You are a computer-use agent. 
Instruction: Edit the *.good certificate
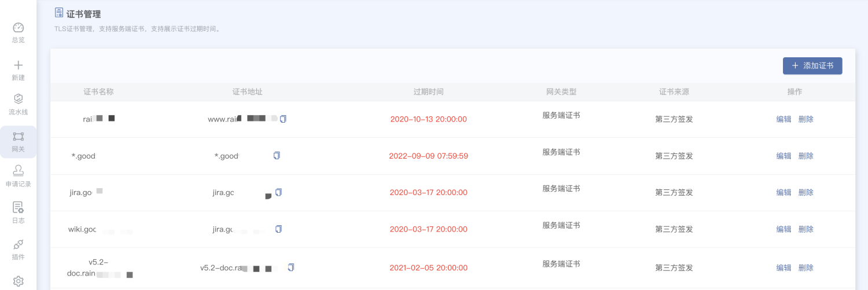coord(784,156)
